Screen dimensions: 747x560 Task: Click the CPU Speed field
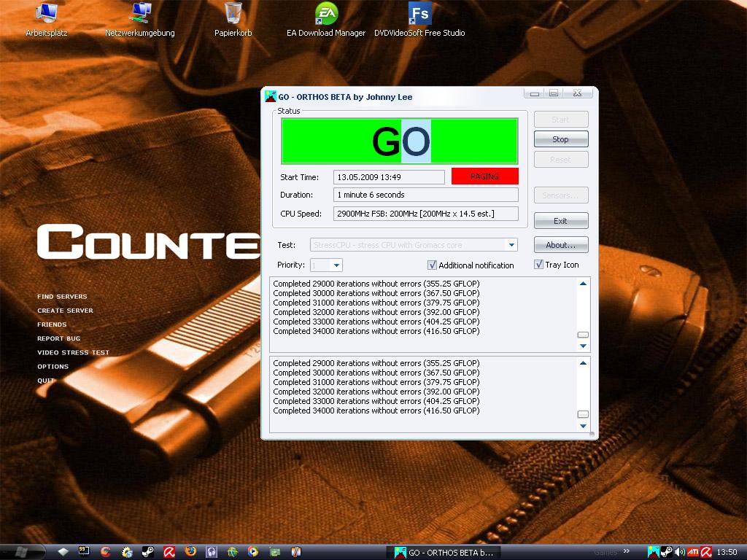[x=426, y=214]
